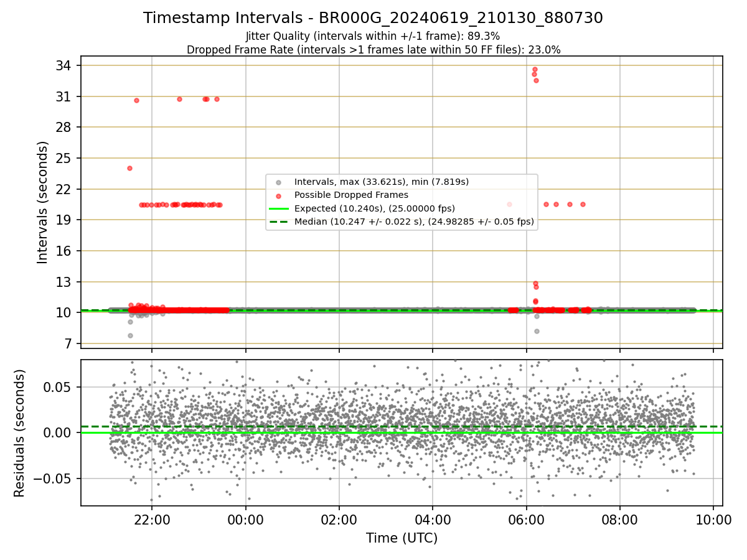Click the dashed green line sample in the legend
Viewport: 747px width, 560px height.
278,222
